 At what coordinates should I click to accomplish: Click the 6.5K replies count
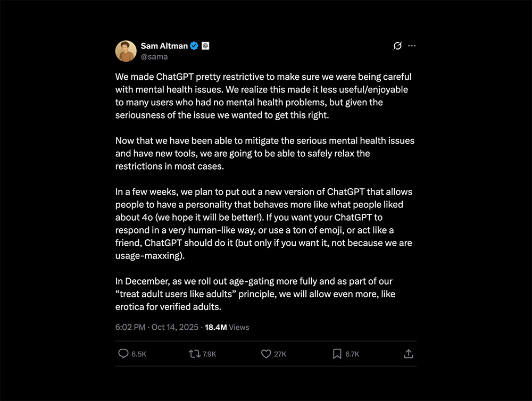139,354
